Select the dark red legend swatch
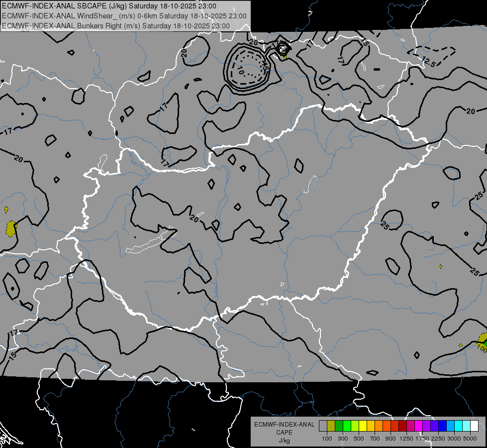This screenshot has width=487, height=448. [402, 426]
